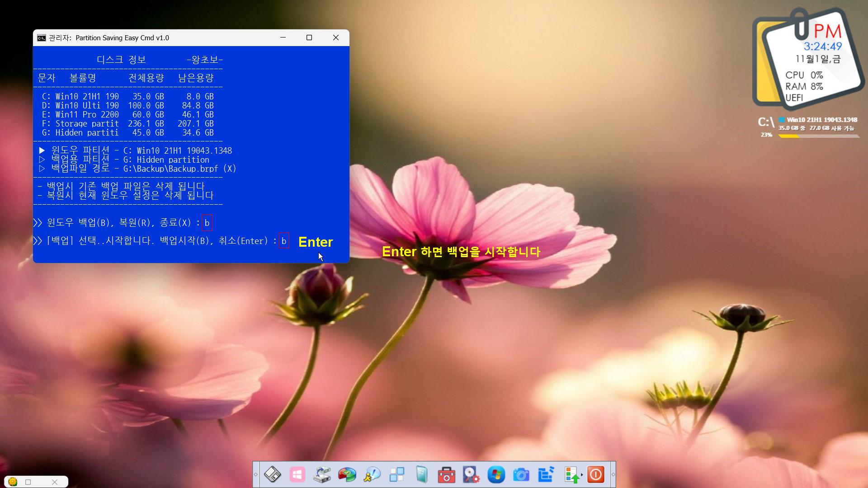Click the right diamond handle of the dock
This screenshot has height=488, width=868.
tap(613, 474)
